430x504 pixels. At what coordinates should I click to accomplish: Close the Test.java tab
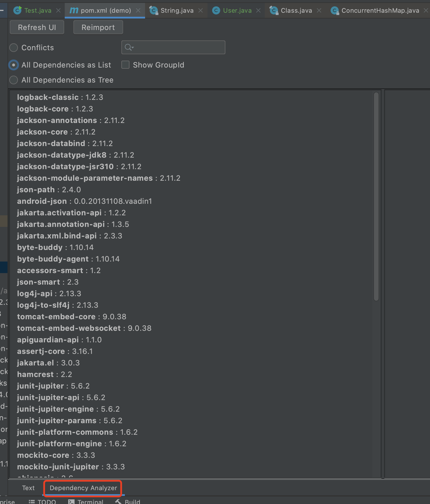tap(58, 11)
